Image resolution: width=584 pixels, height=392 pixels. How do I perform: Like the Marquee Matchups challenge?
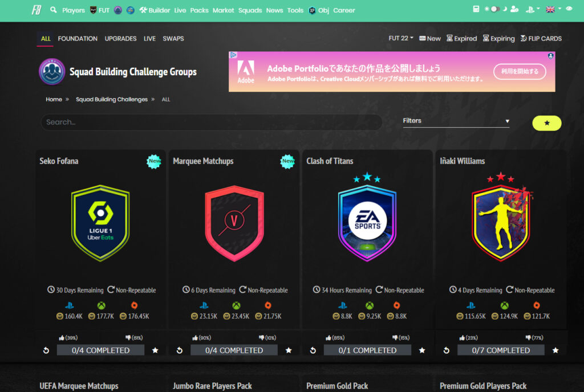(201, 338)
